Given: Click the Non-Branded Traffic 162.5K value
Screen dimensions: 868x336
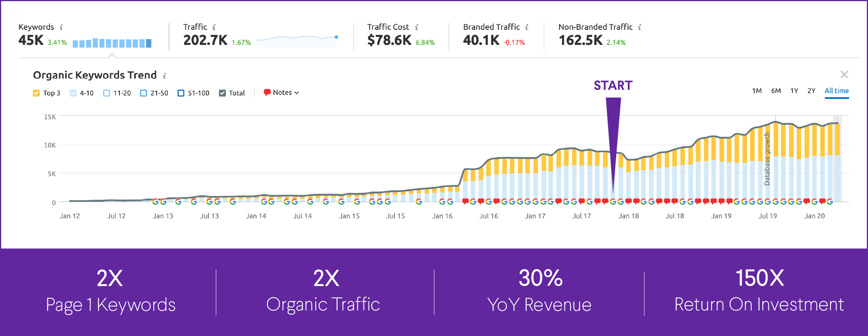Looking at the screenshot, I should 581,40.
